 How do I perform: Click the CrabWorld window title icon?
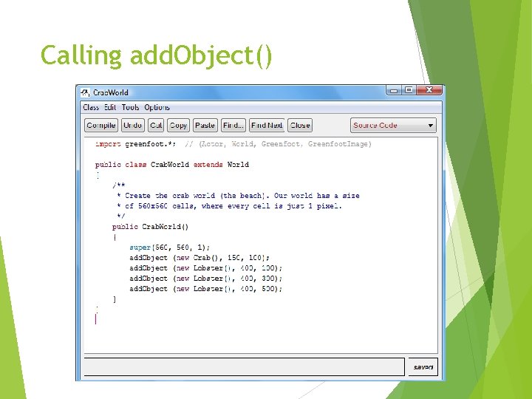pyautogui.click(x=85, y=92)
